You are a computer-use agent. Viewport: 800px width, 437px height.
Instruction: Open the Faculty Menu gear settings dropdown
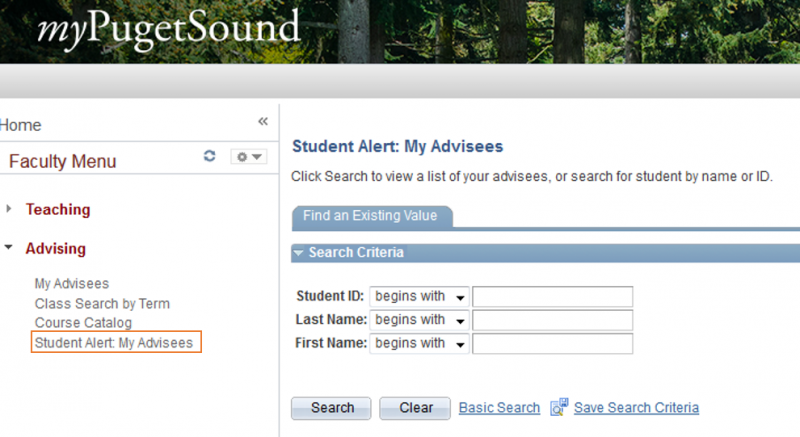(x=248, y=157)
